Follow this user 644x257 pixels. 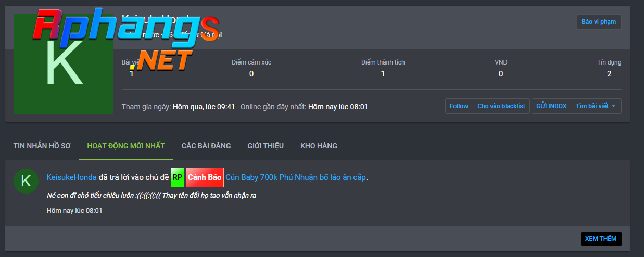click(459, 106)
